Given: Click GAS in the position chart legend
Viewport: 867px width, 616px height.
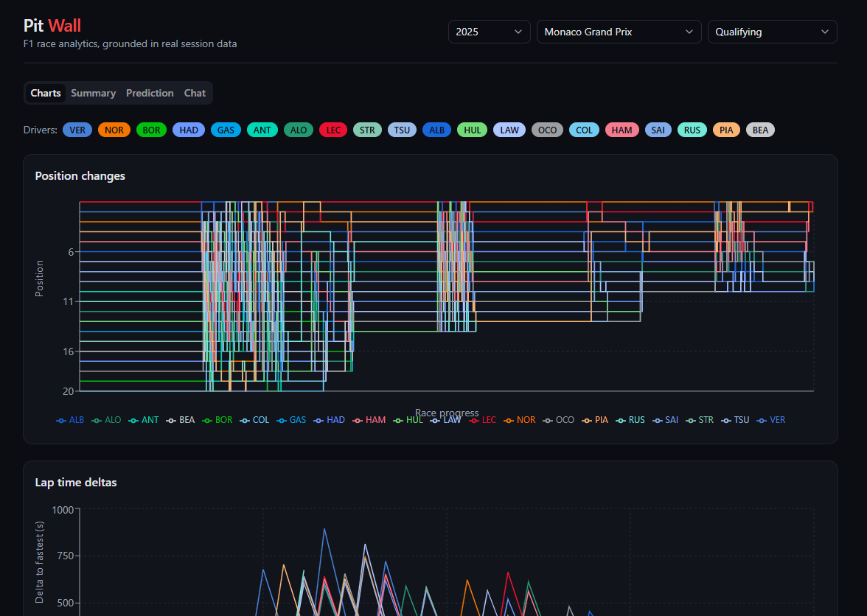Looking at the screenshot, I should (x=291, y=420).
